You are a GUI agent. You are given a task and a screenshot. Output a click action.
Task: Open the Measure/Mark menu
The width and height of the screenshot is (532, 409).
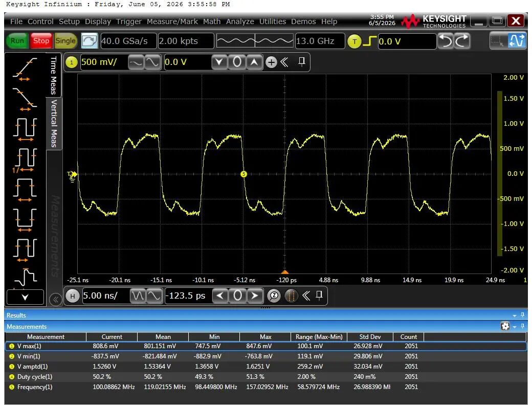pos(172,21)
